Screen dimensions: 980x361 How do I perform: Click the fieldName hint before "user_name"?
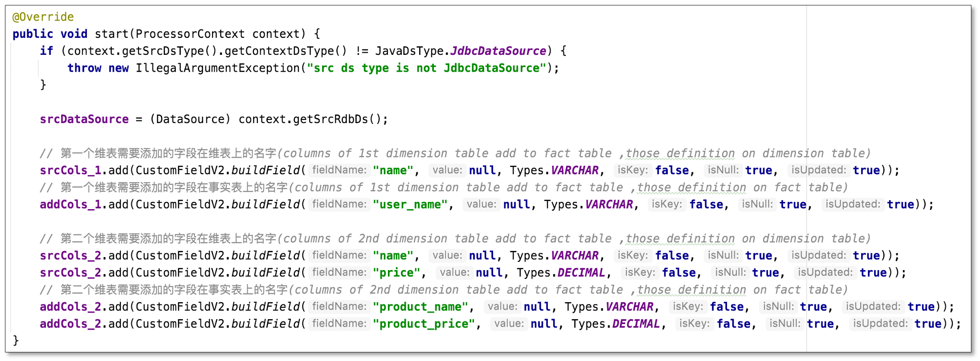[x=339, y=204]
